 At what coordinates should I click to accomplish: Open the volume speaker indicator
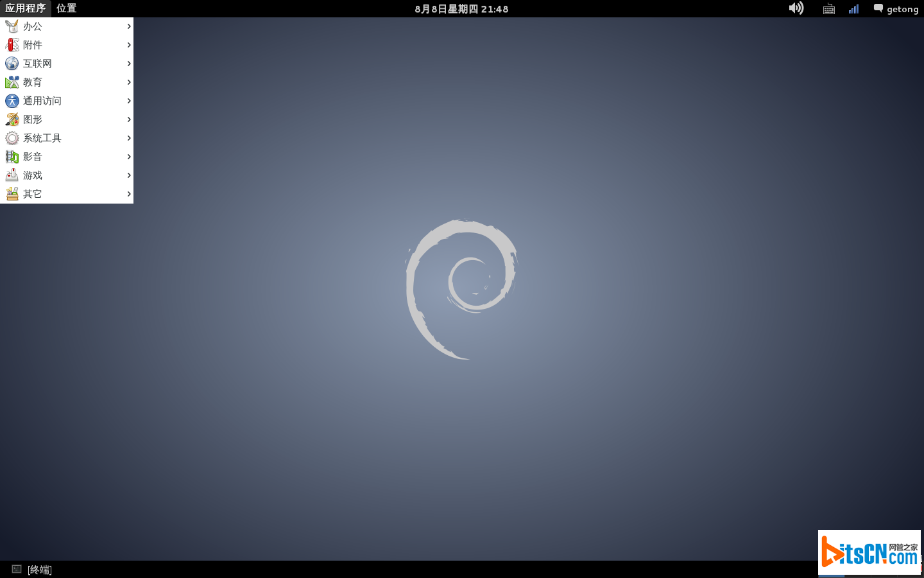796,8
